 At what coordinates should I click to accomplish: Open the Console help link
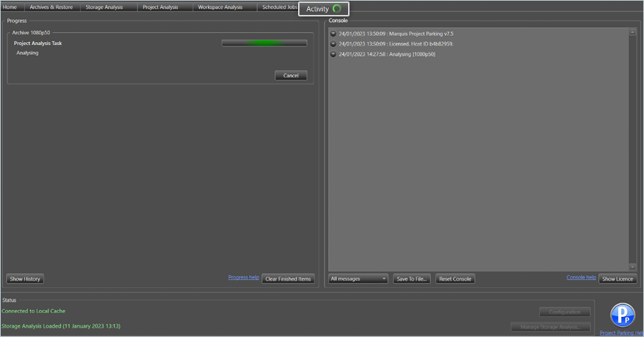click(x=581, y=277)
